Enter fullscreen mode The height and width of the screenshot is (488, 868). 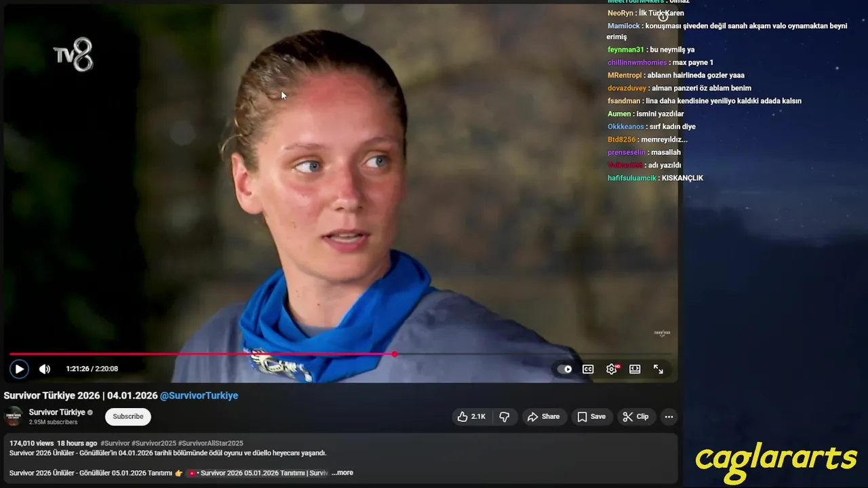tap(658, 369)
